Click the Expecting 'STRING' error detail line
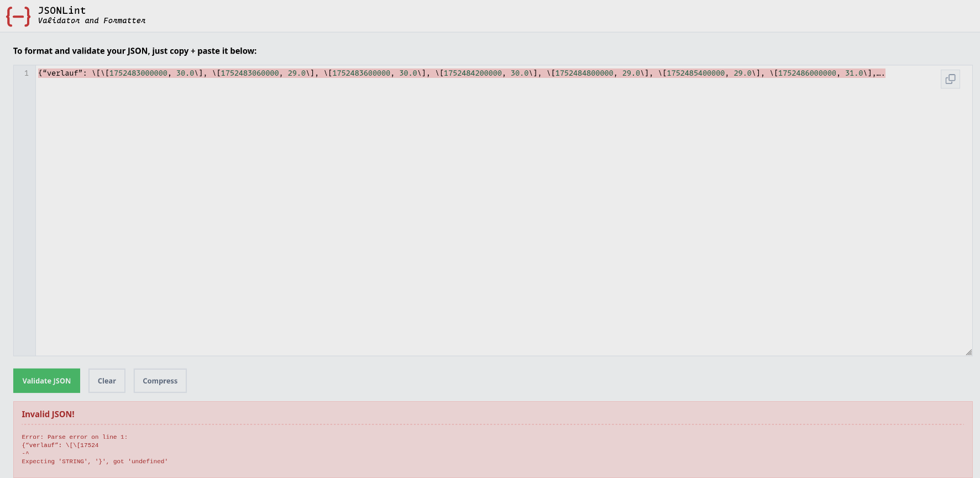Screen dimensions: 980x478 [x=95, y=461]
